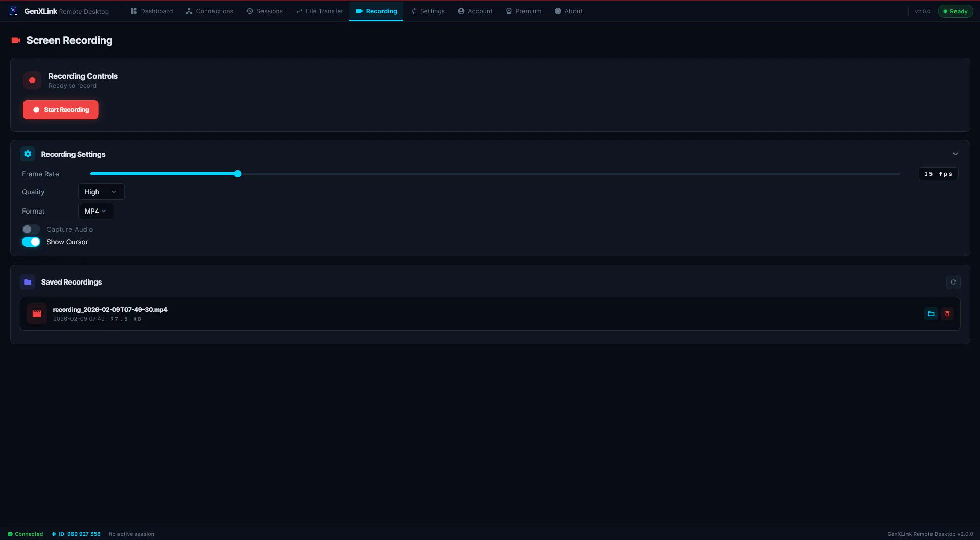Image resolution: width=980 pixels, height=540 pixels.
Task: Click the GenXLink Remote Desktop v2.0.0 footer text
Action: point(930,534)
